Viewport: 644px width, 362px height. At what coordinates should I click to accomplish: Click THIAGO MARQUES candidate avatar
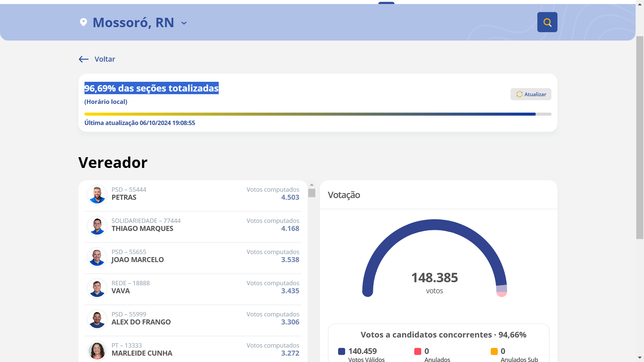point(97,226)
